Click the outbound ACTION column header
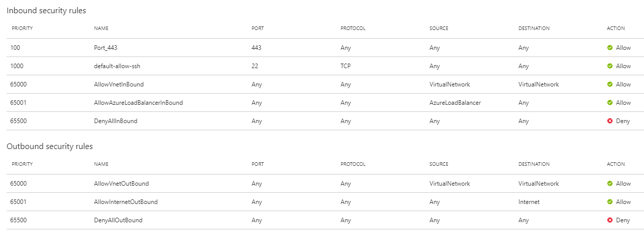Image resolution: width=644 pixels, height=235 pixels. [615, 164]
